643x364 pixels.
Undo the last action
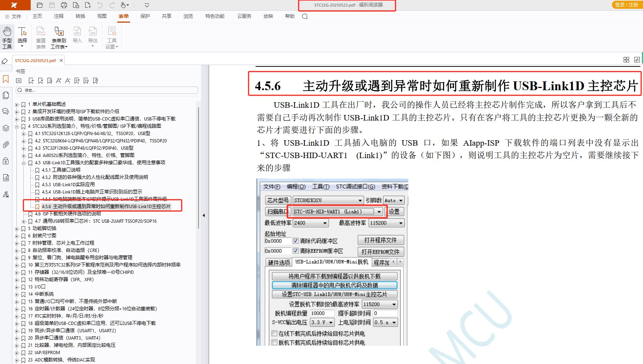tap(100, 5)
